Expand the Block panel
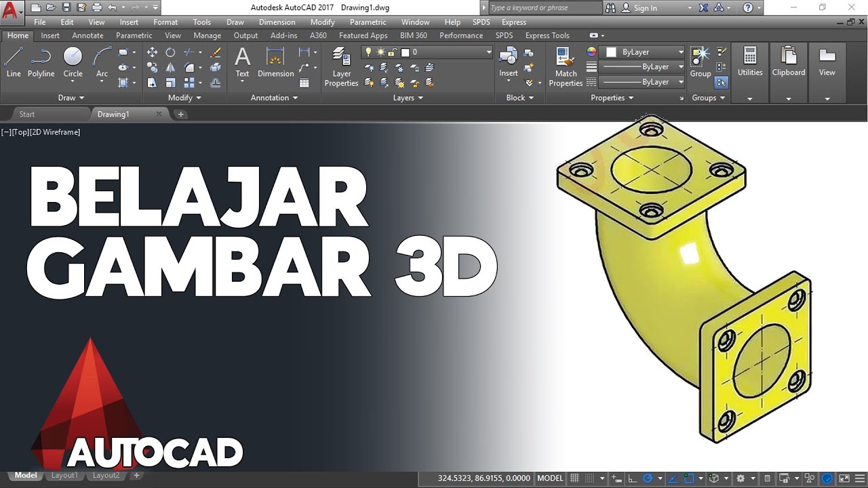This screenshot has height=488, width=868. point(519,98)
